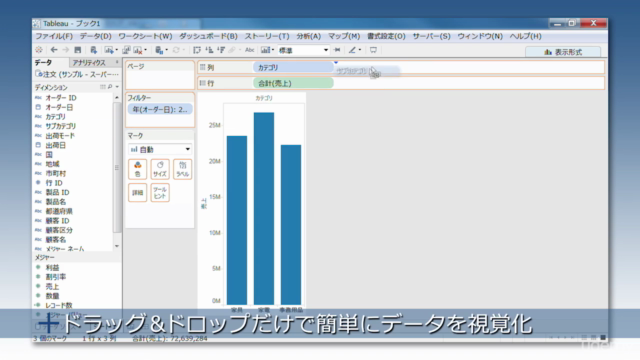Click the Undo back arrow

pos(54,50)
